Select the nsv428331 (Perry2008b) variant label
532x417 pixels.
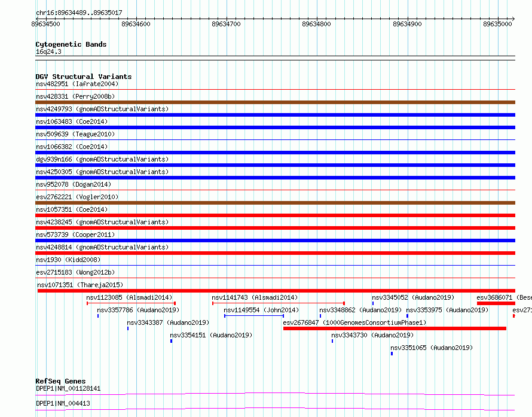pyautogui.click(x=75, y=96)
